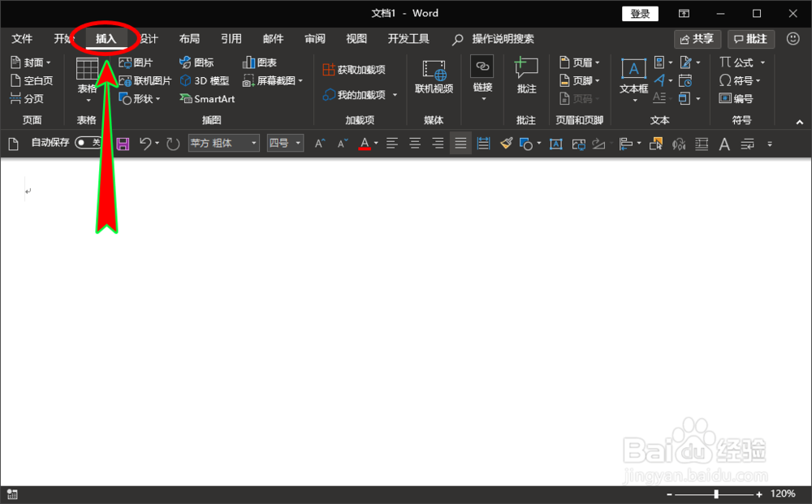Open the File (文件) tab
The width and height of the screenshot is (812, 504).
22,39
